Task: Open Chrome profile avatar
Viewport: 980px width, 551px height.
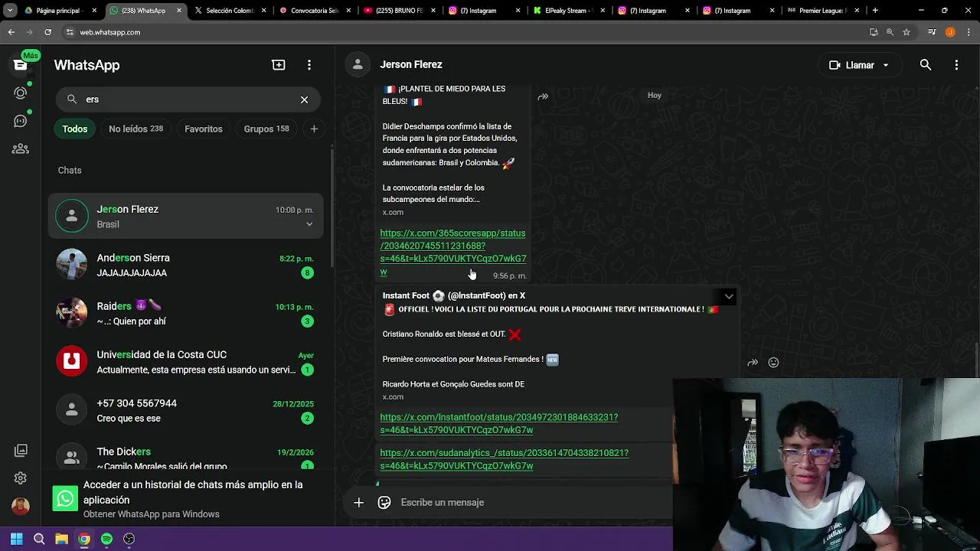Action: tap(950, 32)
